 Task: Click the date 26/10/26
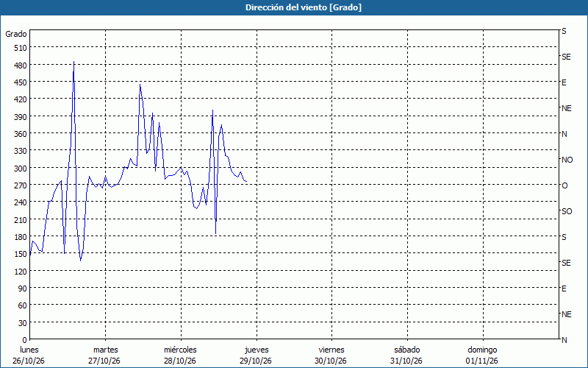[x=29, y=361]
